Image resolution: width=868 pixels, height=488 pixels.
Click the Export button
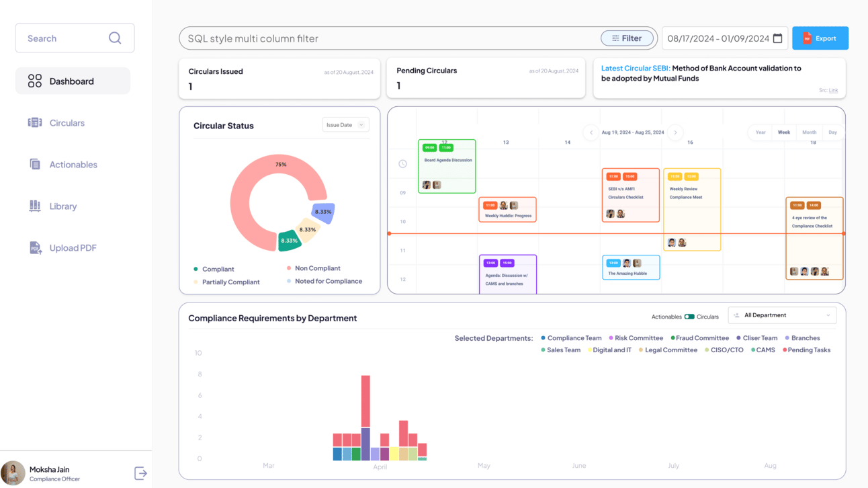[x=820, y=38]
